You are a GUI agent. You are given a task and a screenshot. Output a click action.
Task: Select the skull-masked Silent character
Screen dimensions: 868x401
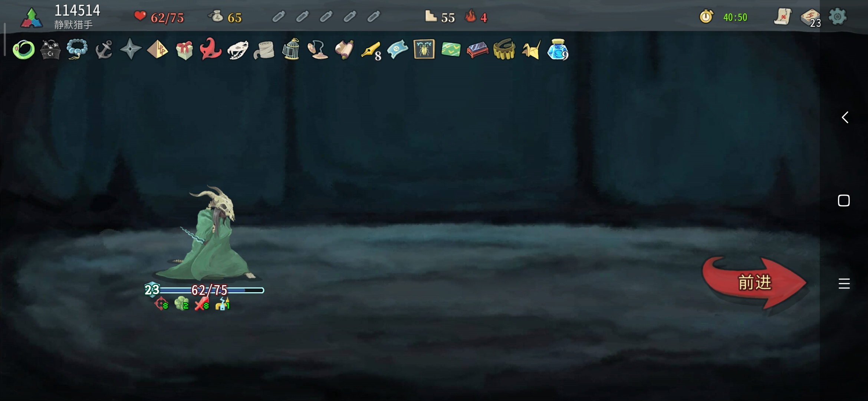click(208, 234)
